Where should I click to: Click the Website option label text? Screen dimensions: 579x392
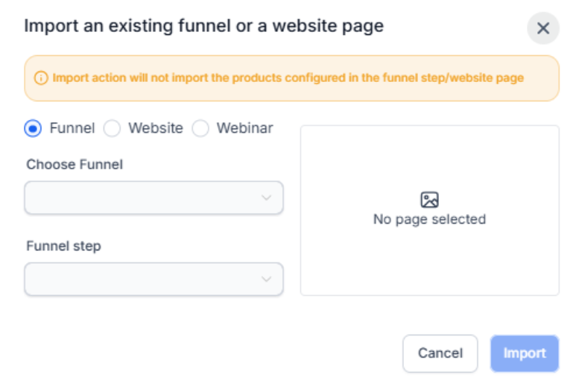(155, 128)
